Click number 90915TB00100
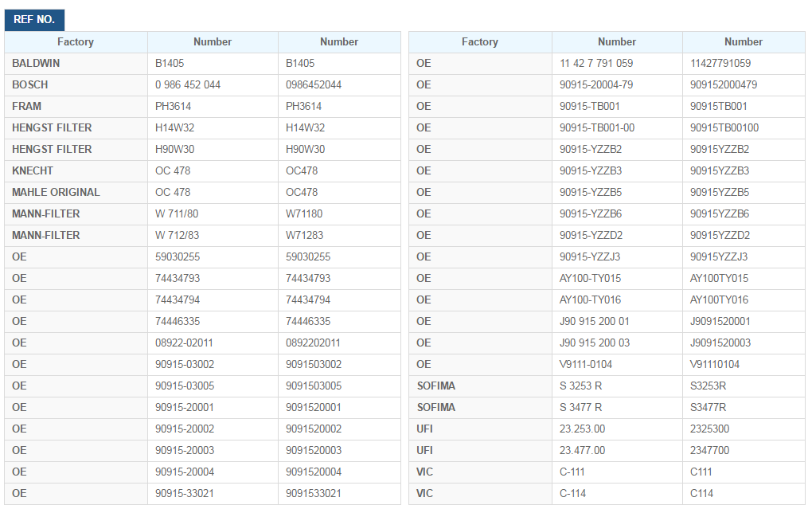This screenshot has width=812, height=509. pos(724,128)
